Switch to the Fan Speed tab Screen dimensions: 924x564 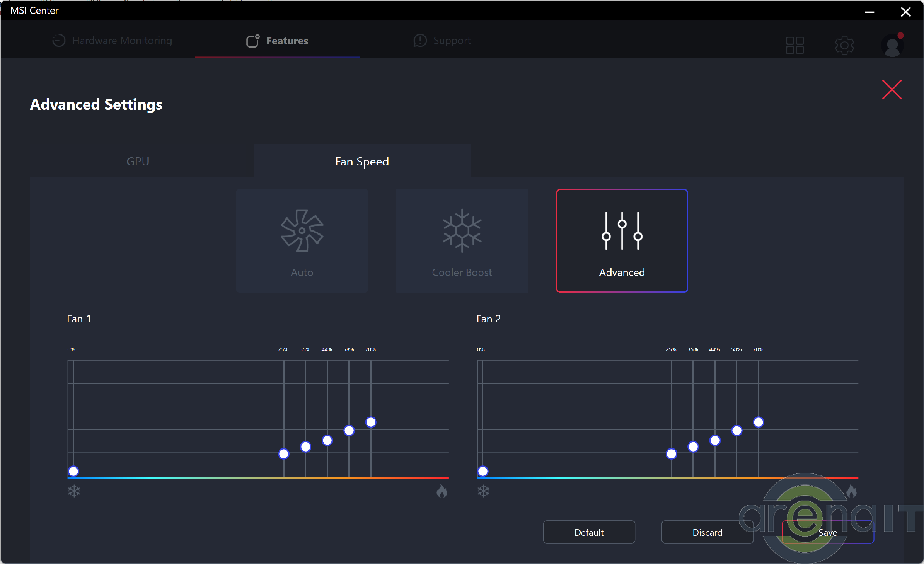pos(362,161)
